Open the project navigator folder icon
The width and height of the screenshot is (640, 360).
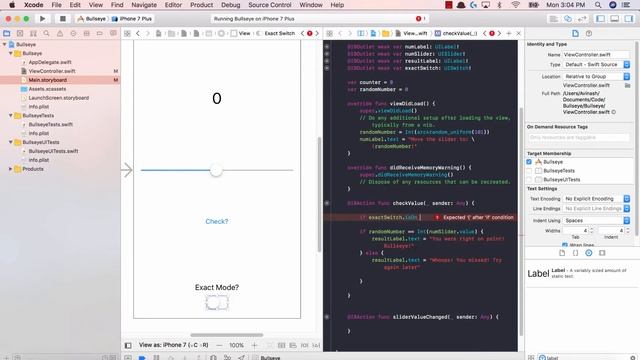click(x=7, y=33)
